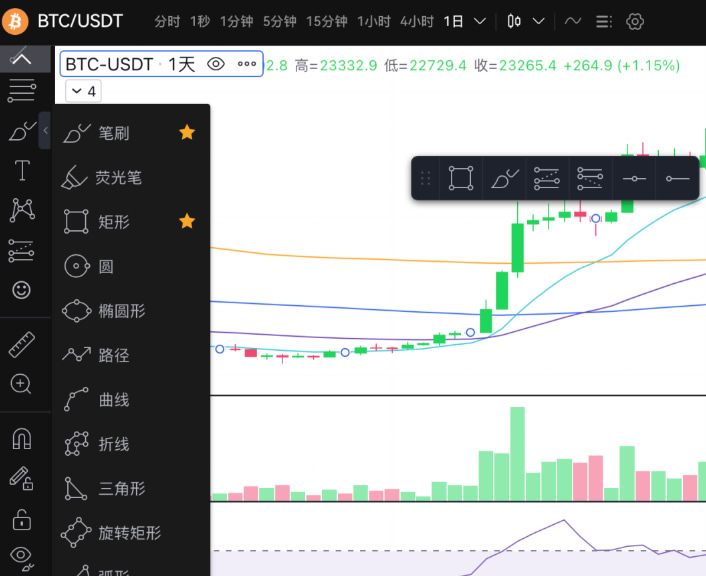Switch to 4小时 timeframe
Image resolution: width=706 pixels, height=576 pixels.
pyautogui.click(x=417, y=21)
